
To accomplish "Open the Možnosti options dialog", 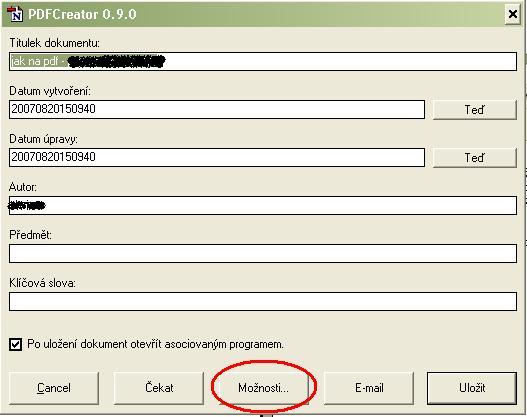I will [264, 388].
